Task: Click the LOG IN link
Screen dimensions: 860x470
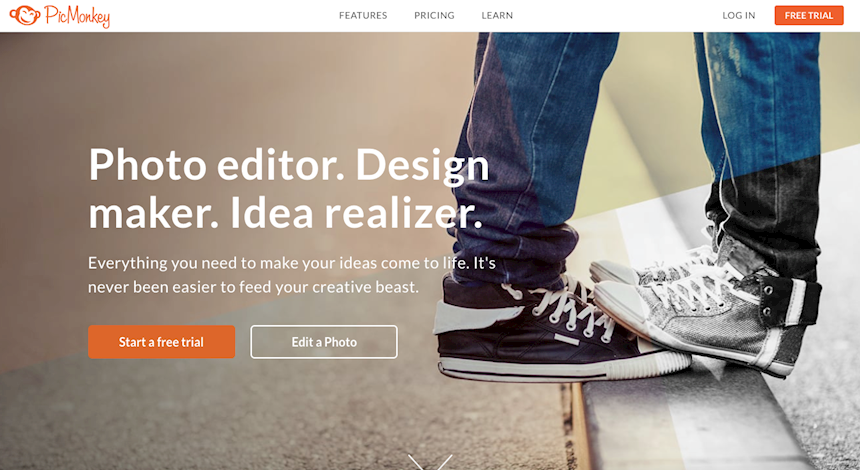Action: 738,15
